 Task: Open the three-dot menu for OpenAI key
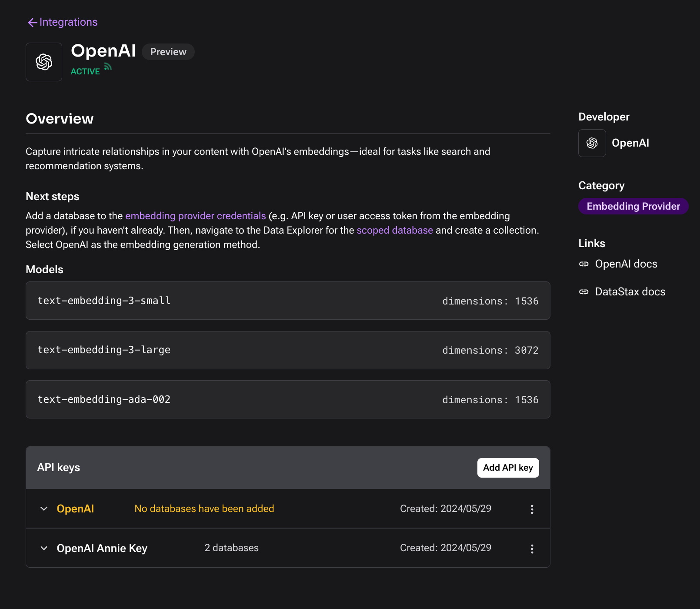[x=532, y=509]
